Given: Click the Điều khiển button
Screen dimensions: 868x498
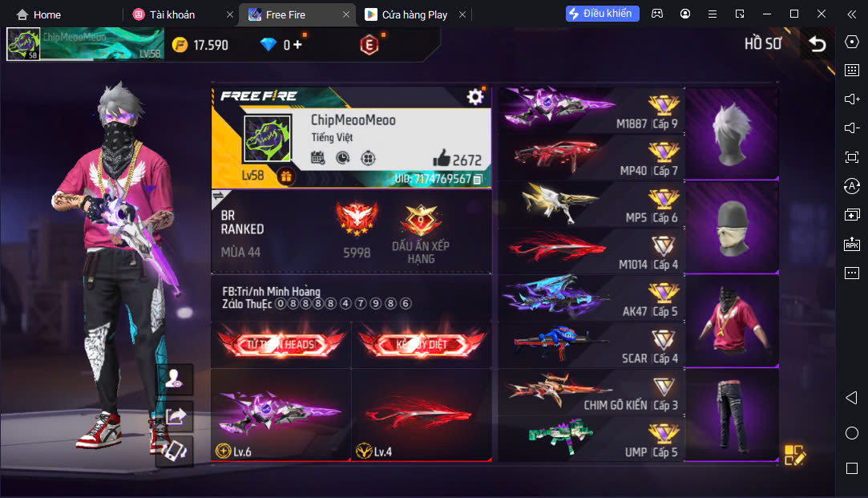Looking at the screenshot, I should coord(602,14).
